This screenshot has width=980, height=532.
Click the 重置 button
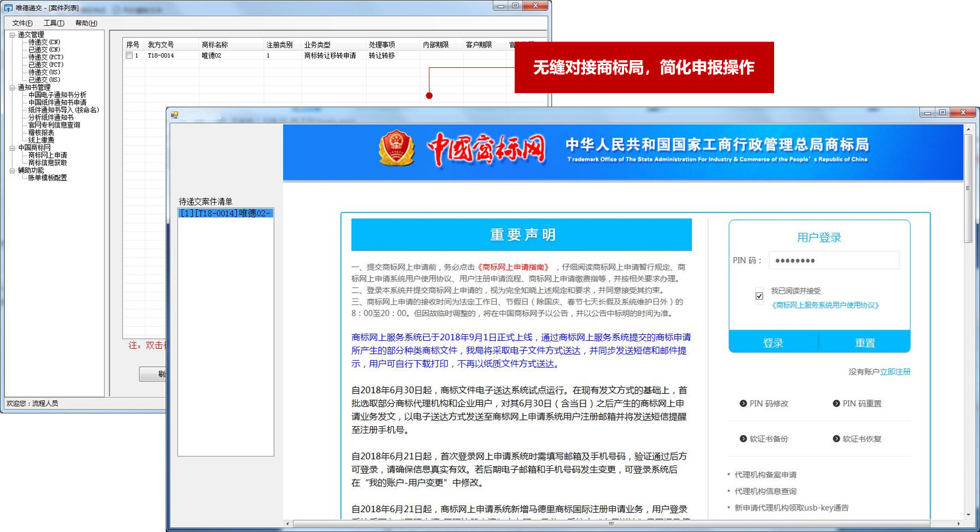point(865,343)
